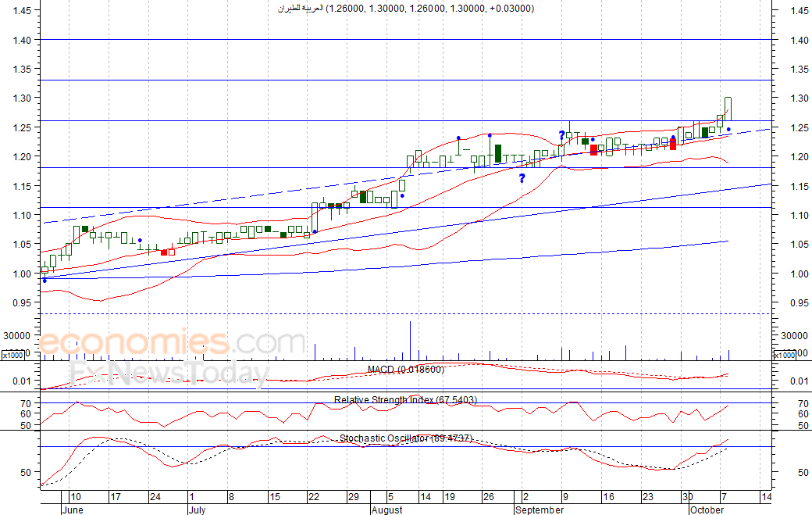Click the September month label
Viewport: 812px width, 515px height.
point(539,510)
